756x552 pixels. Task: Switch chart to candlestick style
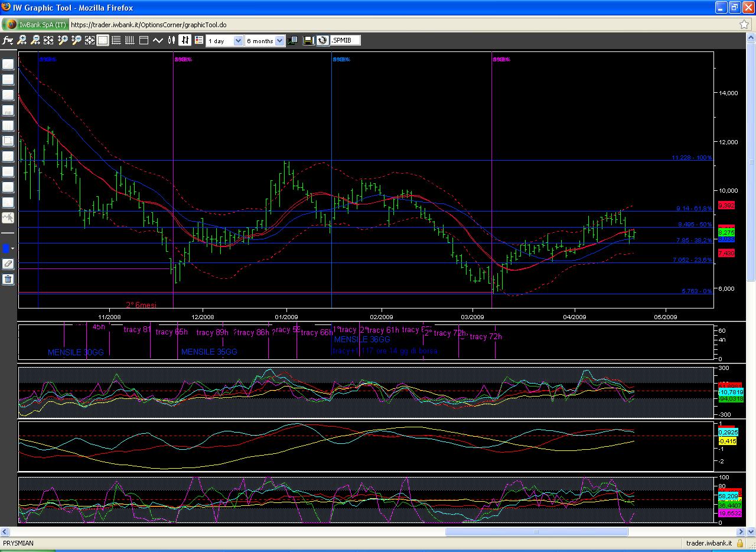pos(171,40)
